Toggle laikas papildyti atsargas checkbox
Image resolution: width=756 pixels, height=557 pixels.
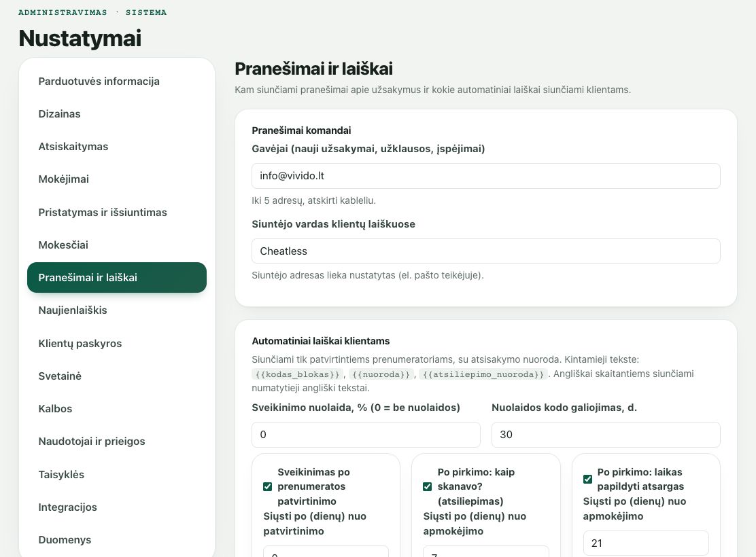pos(587,479)
